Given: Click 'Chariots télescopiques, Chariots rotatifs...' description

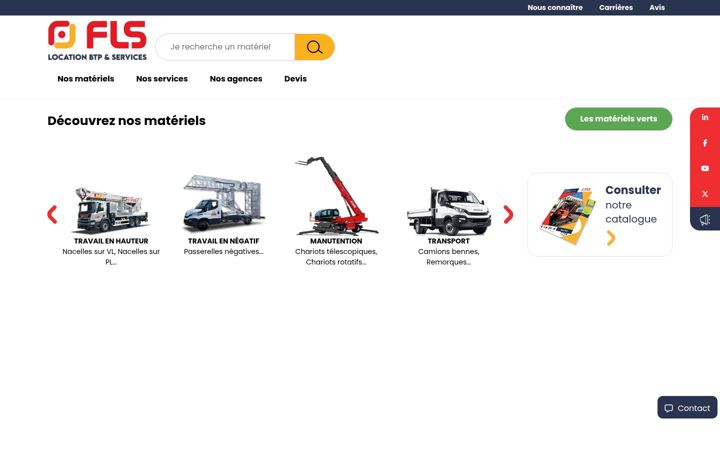Looking at the screenshot, I should (x=336, y=257).
